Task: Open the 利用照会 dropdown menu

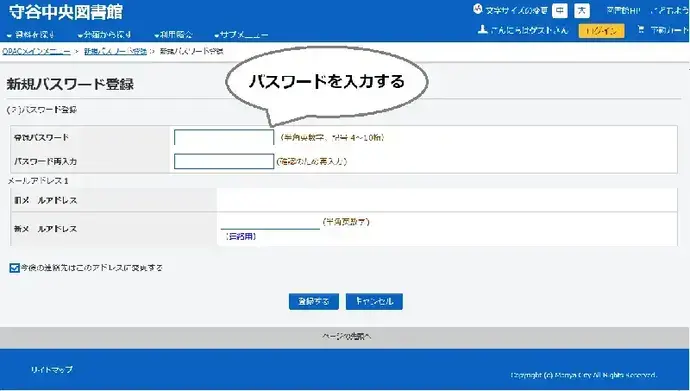Action: (173, 35)
